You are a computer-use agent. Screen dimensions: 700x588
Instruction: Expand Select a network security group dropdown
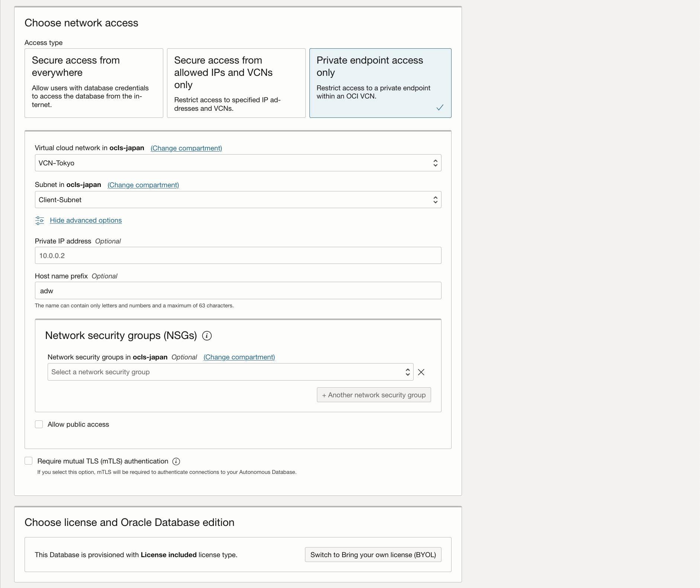point(230,372)
